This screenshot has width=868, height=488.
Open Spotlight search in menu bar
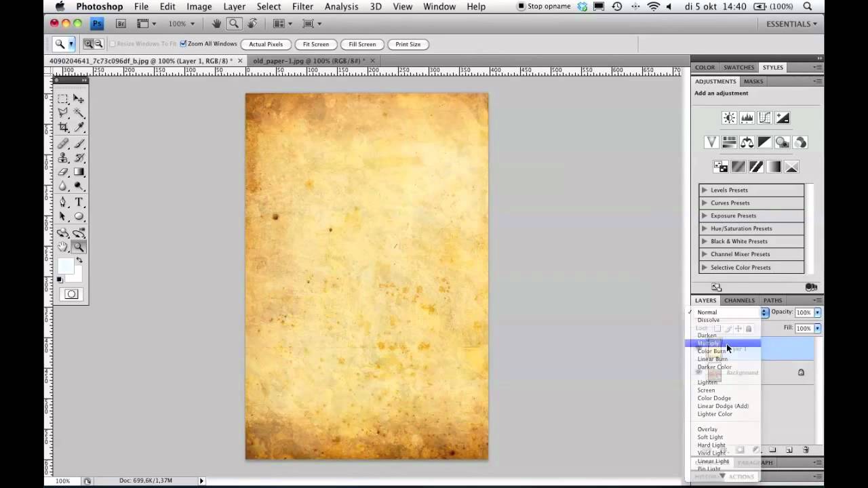(808, 7)
